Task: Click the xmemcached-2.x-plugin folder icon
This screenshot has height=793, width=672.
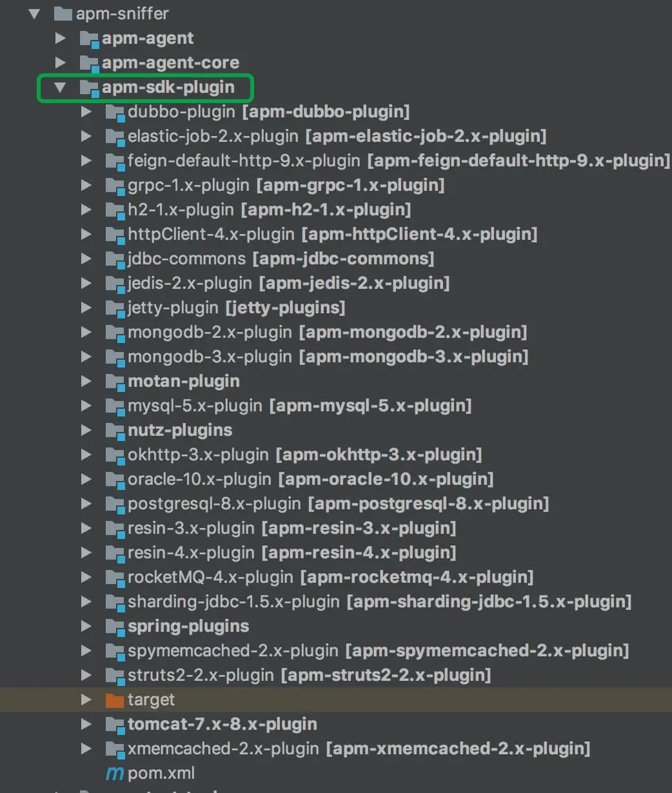Action: (x=115, y=749)
